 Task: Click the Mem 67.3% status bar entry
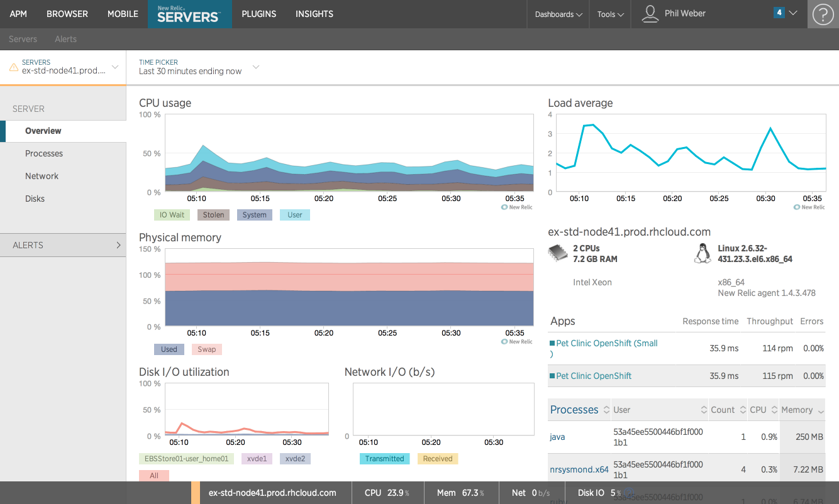pyautogui.click(x=461, y=493)
